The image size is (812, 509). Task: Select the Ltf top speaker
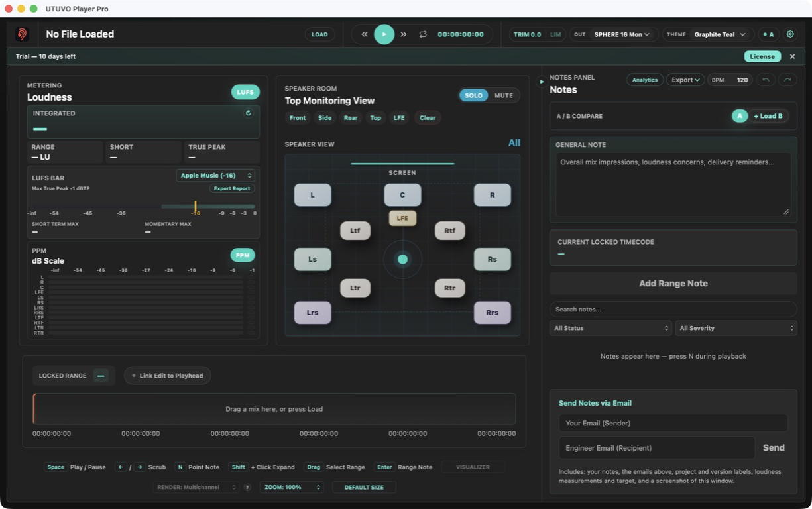[355, 231]
